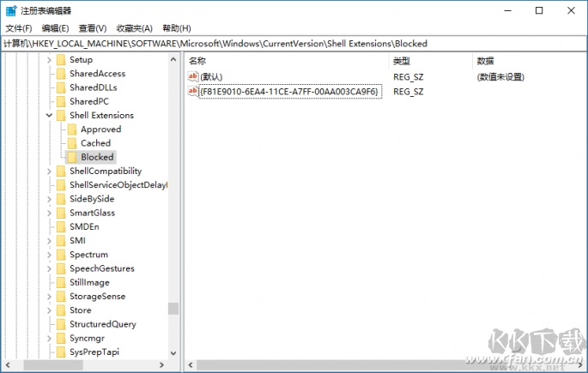Click the folder icon next to Approved
The image size is (588, 373).
[72, 129]
